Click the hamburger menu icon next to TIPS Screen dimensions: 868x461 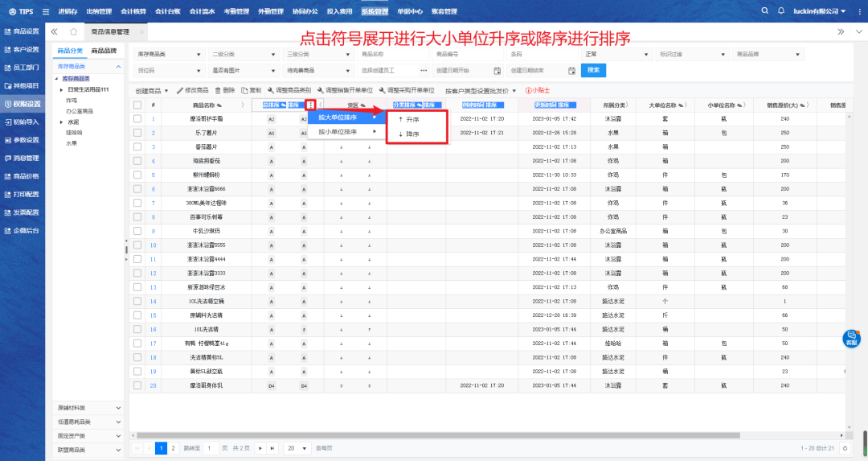(x=45, y=11)
